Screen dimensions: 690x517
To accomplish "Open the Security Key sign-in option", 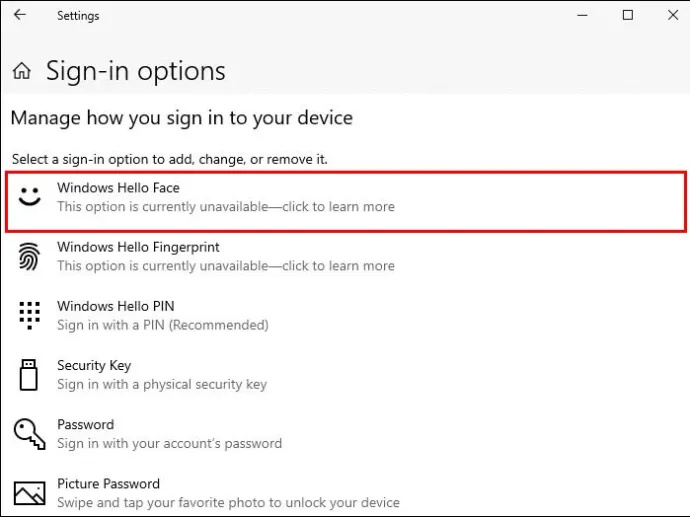I will 346,374.
